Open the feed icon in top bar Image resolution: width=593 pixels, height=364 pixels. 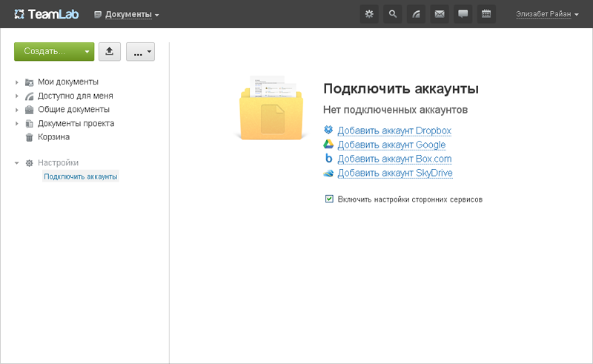point(416,14)
